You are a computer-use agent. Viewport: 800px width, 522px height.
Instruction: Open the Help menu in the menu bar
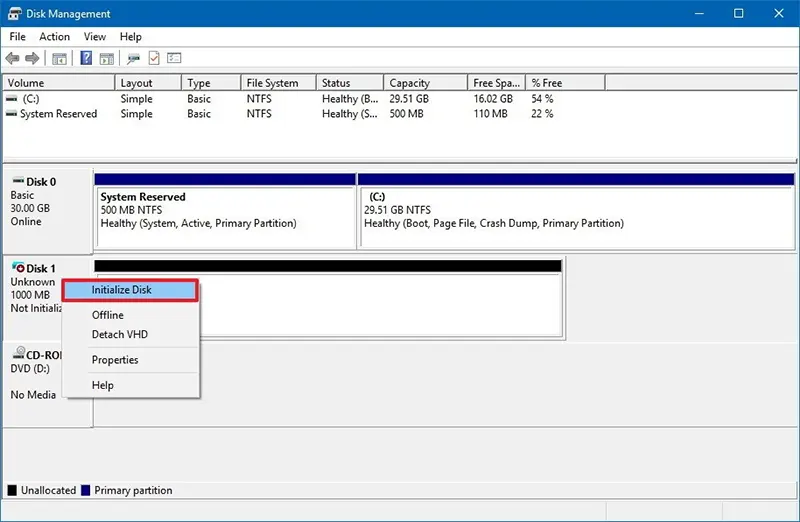tap(131, 37)
